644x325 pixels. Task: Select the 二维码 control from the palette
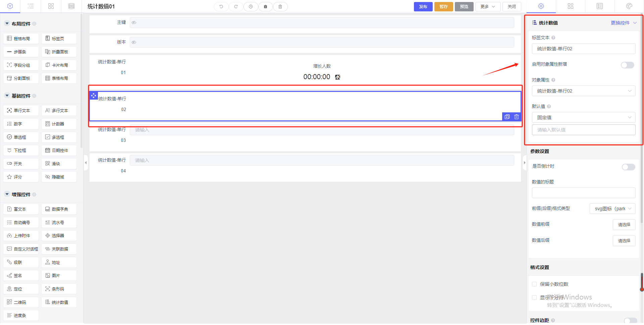tap(21, 302)
